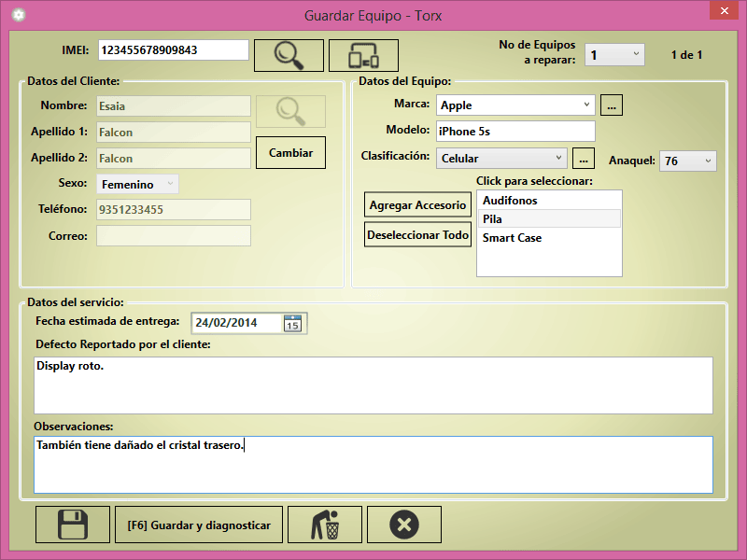Image resolution: width=747 pixels, height=560 pixels.
Task: Click the empty Correo field
Action: tap(174, 236)
